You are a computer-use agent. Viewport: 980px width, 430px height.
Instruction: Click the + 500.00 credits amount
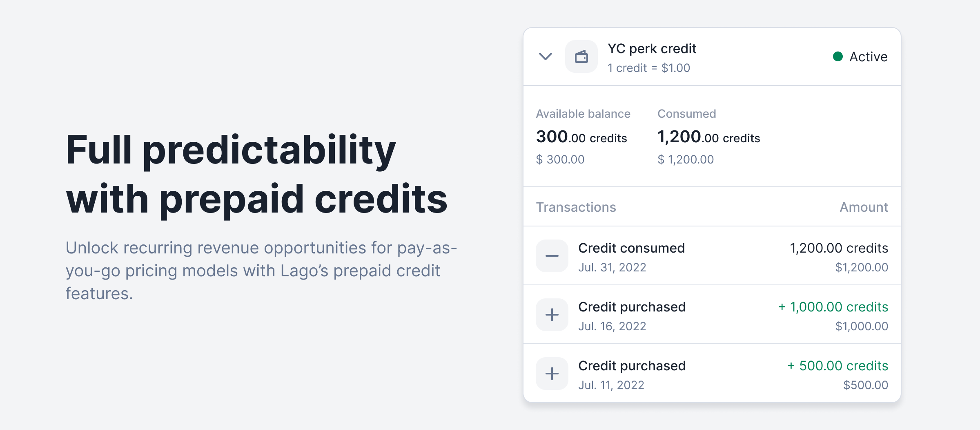(837, 366)
